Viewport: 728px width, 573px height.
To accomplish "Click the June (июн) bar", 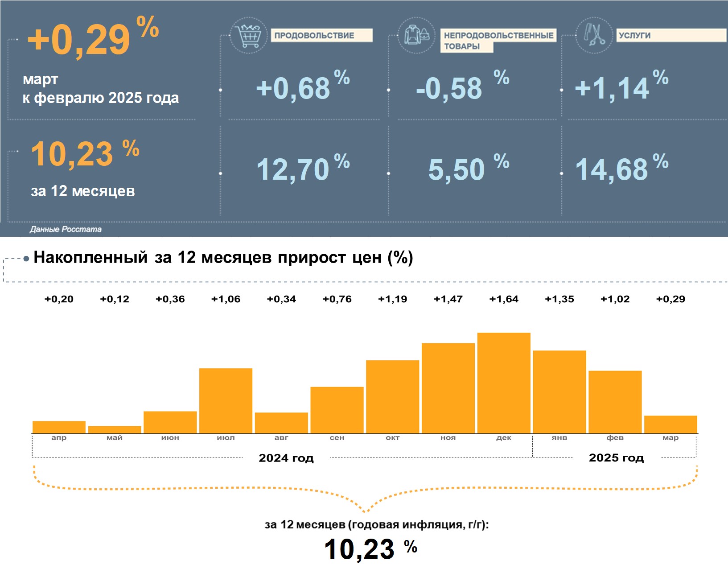I will 170,422.
